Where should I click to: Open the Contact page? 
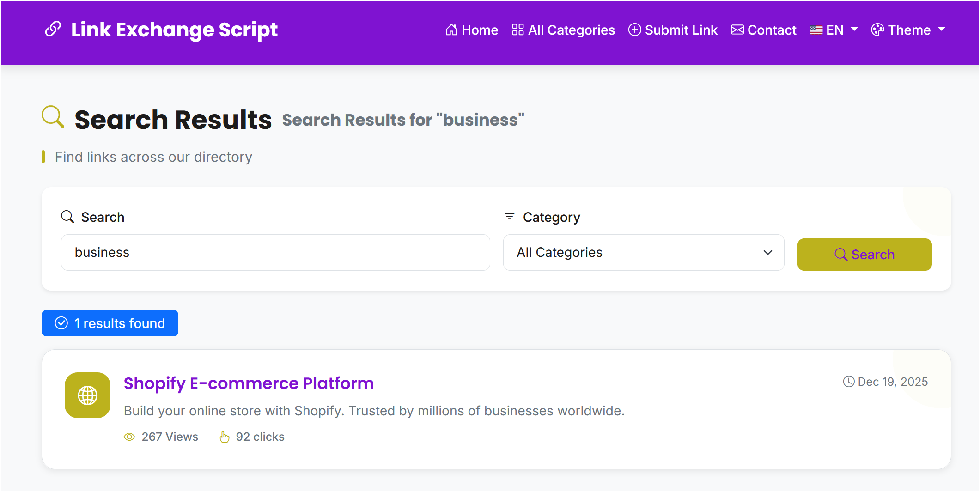pyautogui.click(x=763, y=30)
